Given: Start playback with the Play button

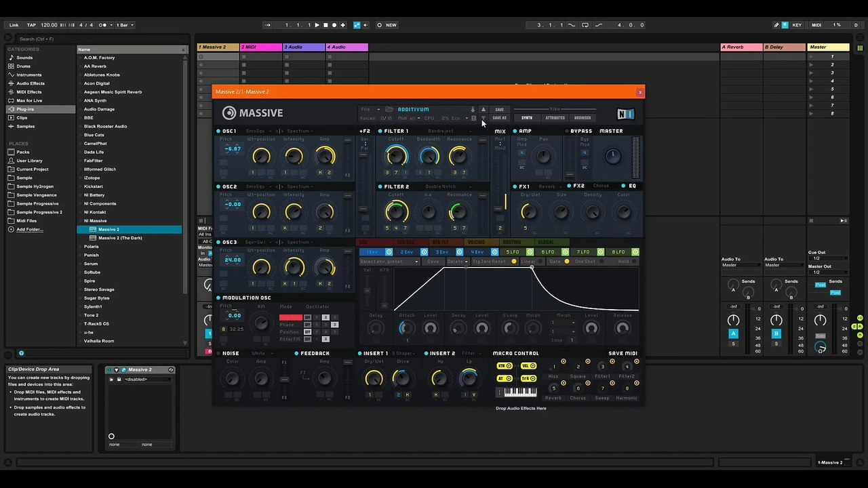Looking at the screenshot, I should click(317, 25).
